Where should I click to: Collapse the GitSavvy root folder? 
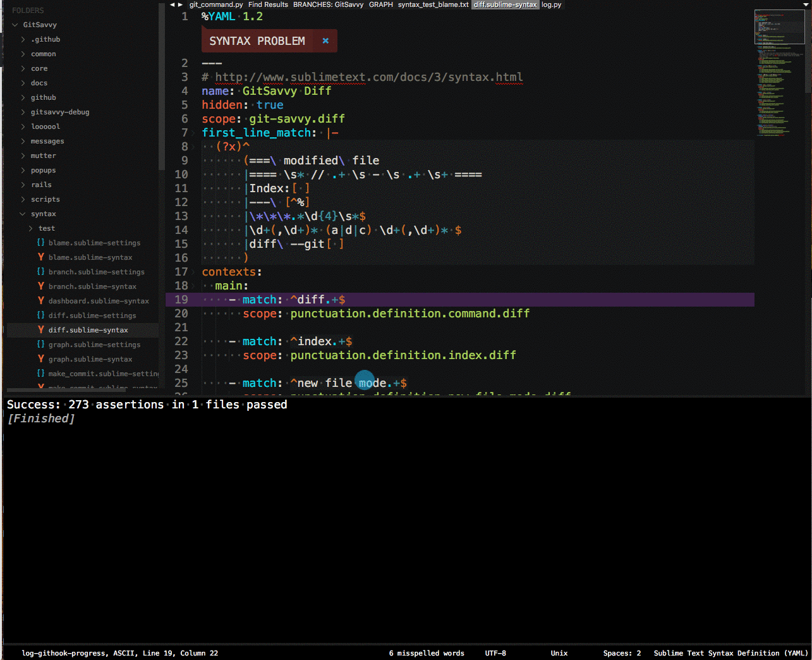(15, 25)
